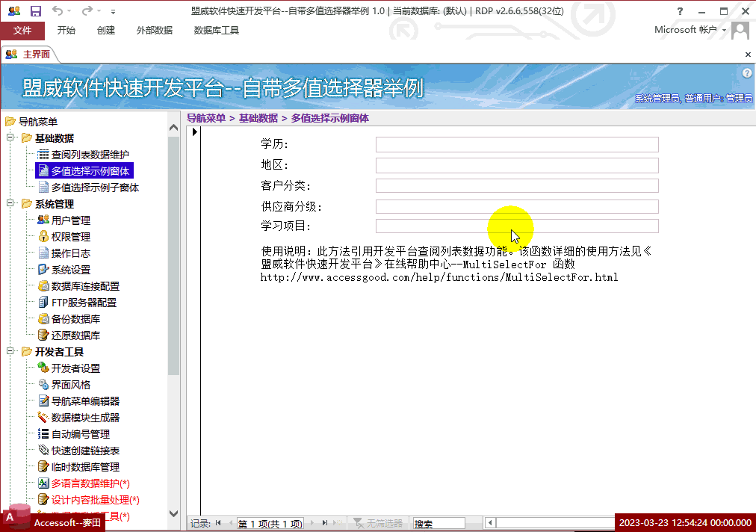Open the 文件 menu
This screenshot has width=756, height=532.
tap(22, 31)
